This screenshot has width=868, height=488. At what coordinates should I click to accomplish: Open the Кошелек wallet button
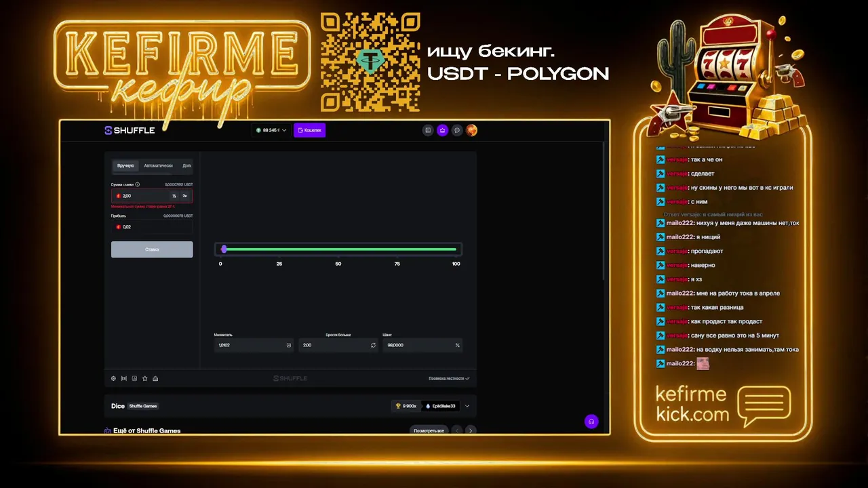pyautogui.click(x=309, y=130)
